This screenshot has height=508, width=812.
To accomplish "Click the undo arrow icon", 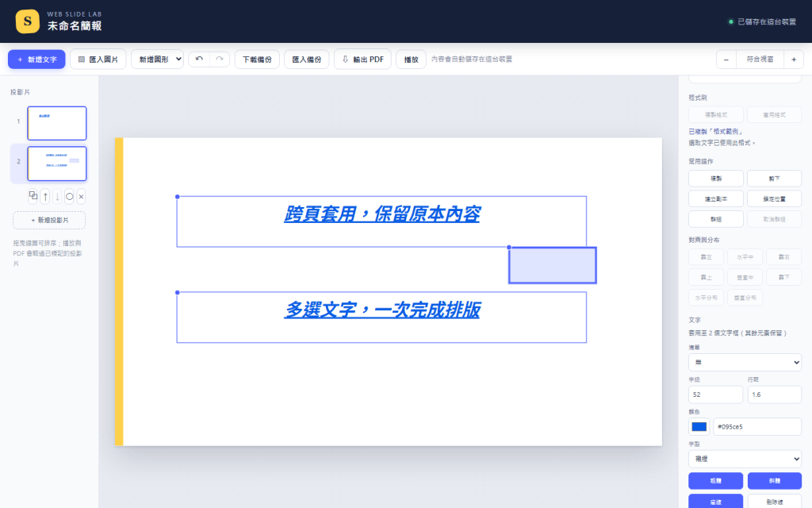I will click(199, 59).
